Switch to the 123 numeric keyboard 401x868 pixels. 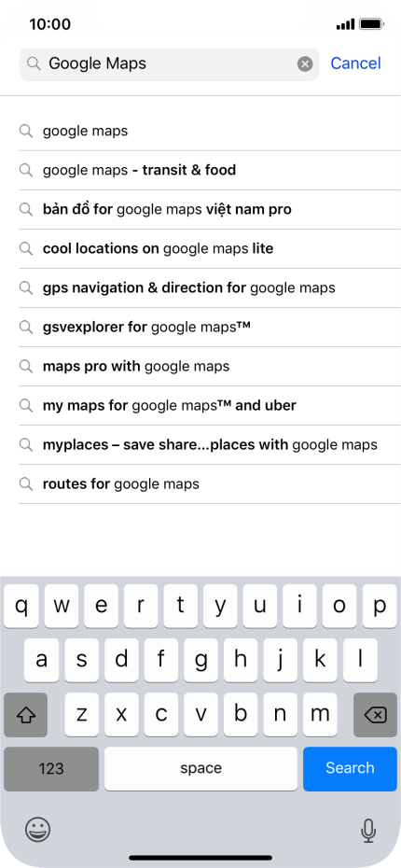[51, 768]
